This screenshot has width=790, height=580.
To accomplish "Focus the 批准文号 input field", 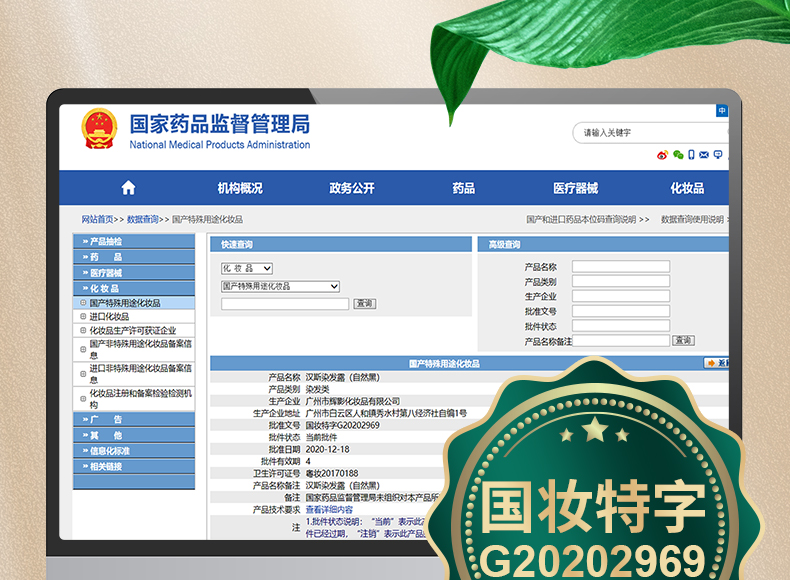I will [621, 311].
